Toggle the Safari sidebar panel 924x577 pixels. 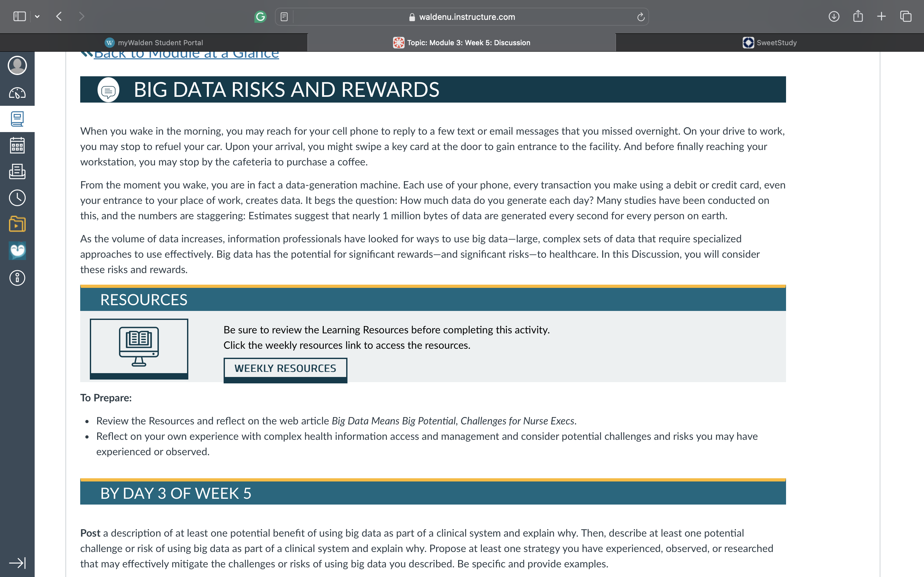coord(20,16)
